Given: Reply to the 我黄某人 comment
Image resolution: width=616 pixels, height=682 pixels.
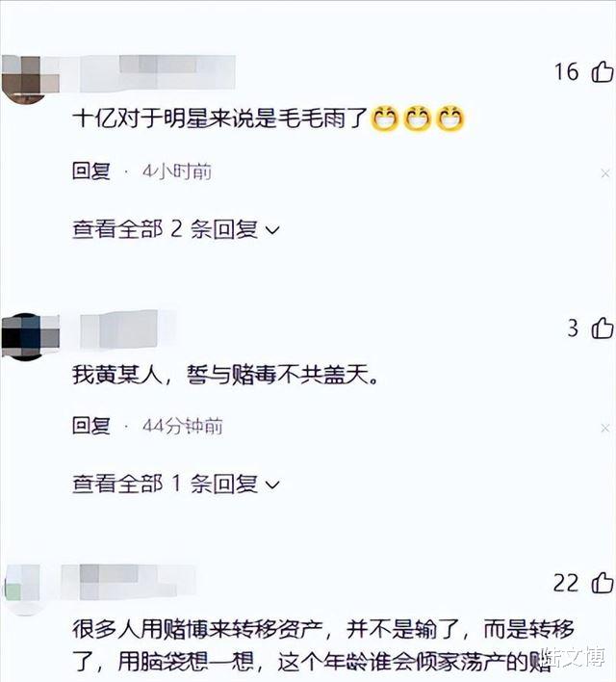Looking at the screenshot, I should [90, 426].
